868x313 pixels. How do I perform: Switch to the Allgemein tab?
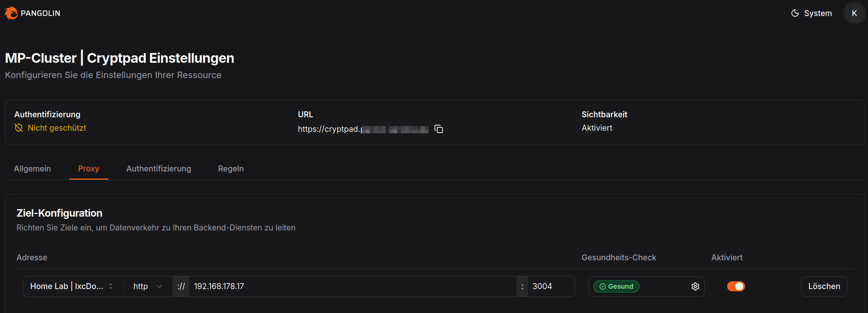click(x=33, y=169)
